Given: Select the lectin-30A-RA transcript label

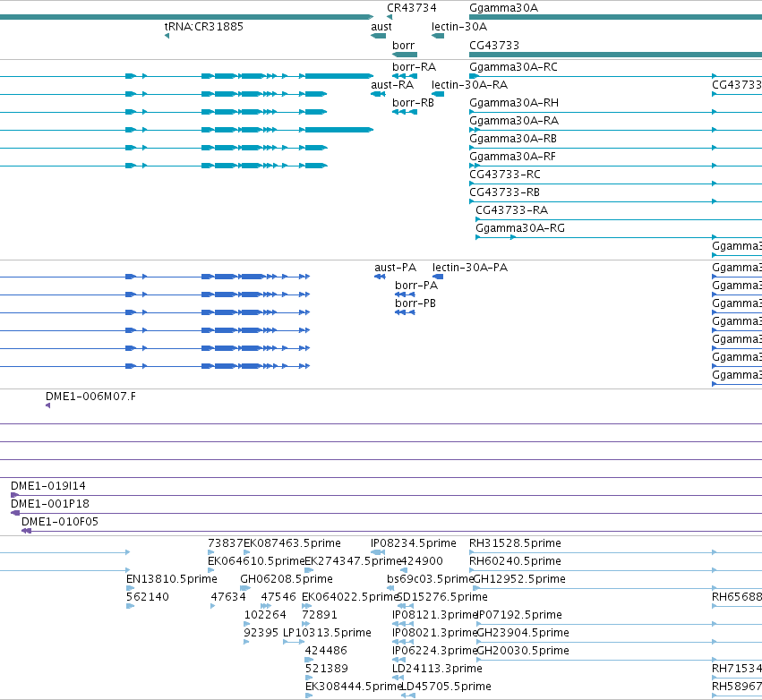Looking at the screenshot, I should (x=469, y=85).
